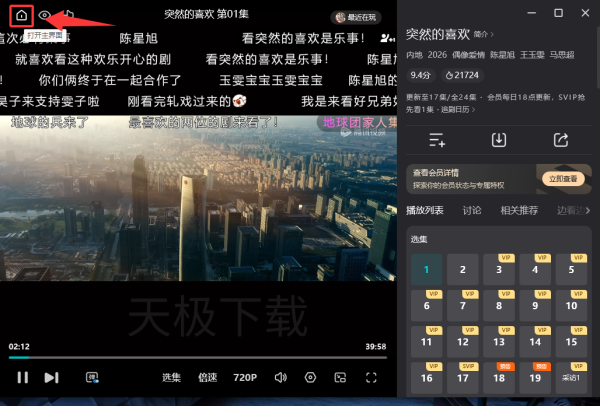Enable picture-in-picture mini player
This screenshot has height=406, width=600.
[x=340, y=377]
